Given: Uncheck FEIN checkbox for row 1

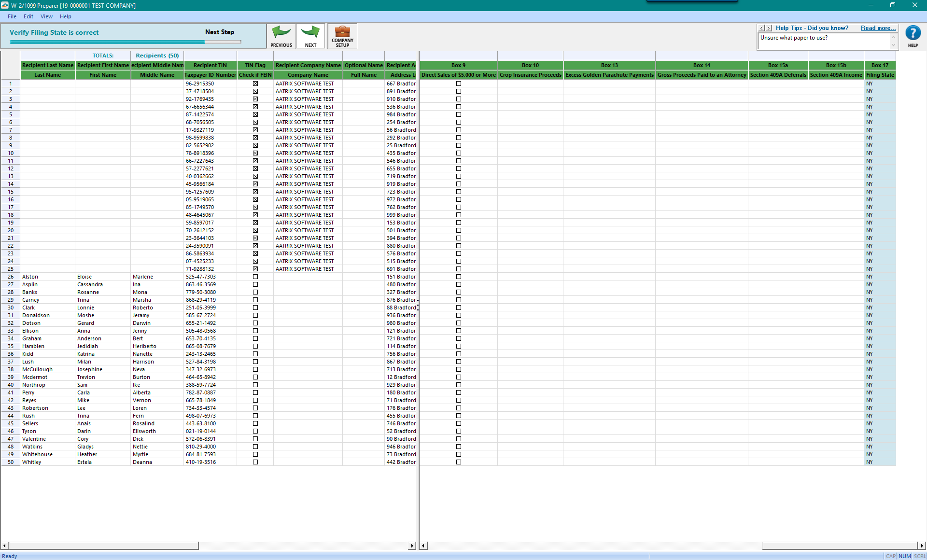Looking at the screenshot, I should click(x=255, y=84).
